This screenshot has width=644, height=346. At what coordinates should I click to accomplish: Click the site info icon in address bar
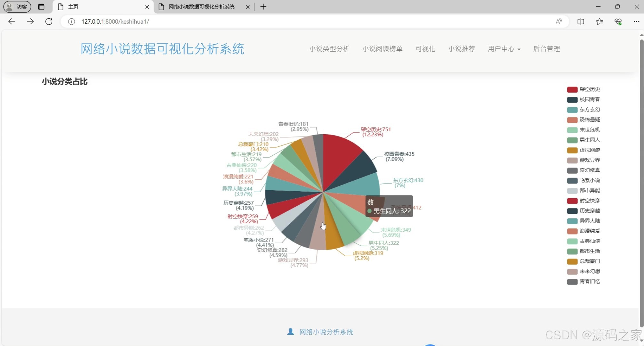pos(71,22)
